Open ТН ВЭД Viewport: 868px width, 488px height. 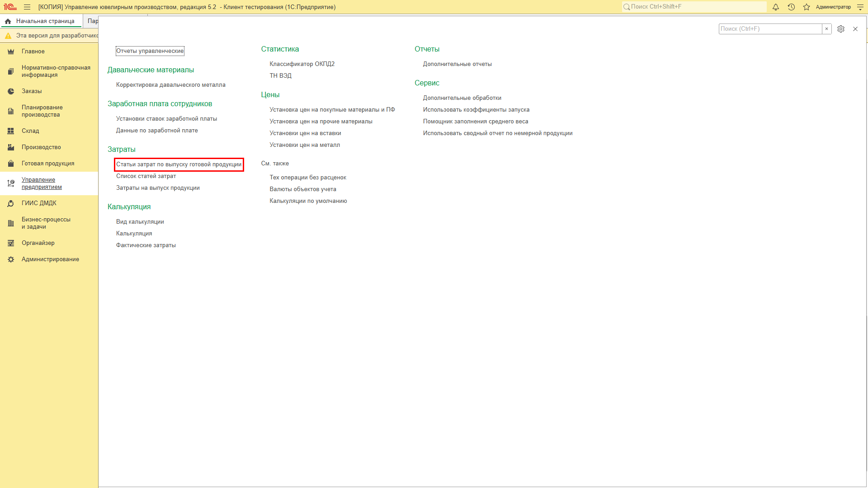[x=281, y=76]
